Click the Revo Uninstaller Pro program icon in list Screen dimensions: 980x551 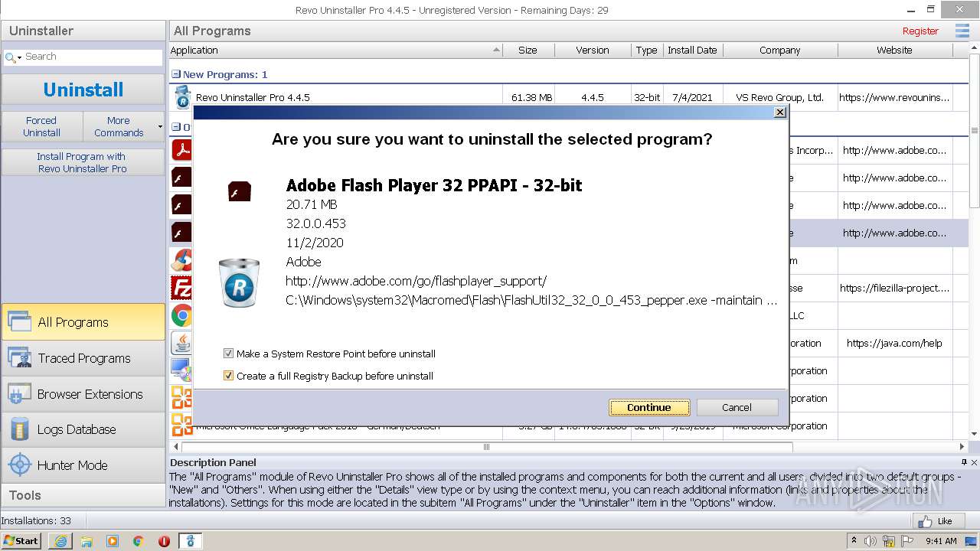click(x=182, y=96)
